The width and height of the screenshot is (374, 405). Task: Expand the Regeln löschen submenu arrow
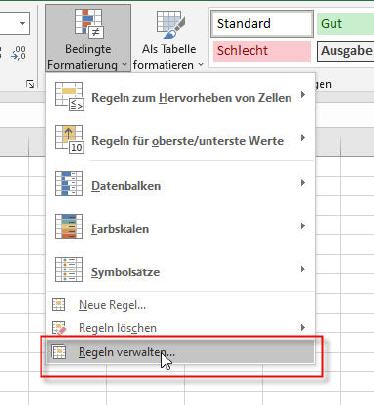pos(302,327)
